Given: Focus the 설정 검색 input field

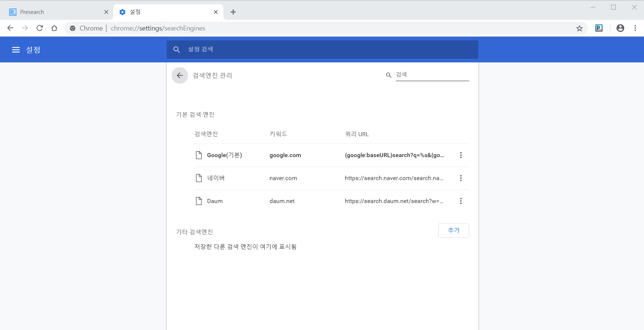Looking at the screenshot, I should (323, 50).
